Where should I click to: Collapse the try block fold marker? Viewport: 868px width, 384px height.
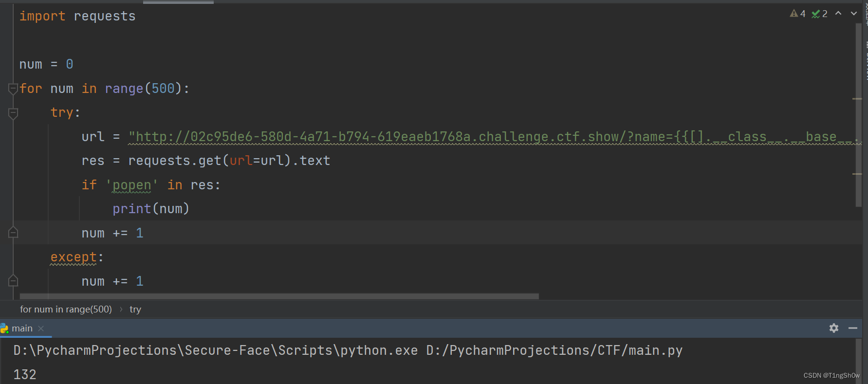pyautogui.click(x=13, y=113)
